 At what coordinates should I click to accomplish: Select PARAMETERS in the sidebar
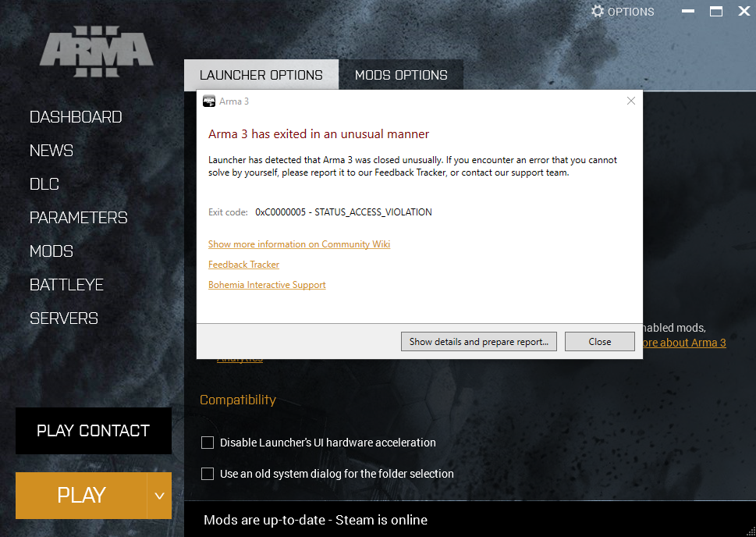pyautogui.click(x=79, y=218)
